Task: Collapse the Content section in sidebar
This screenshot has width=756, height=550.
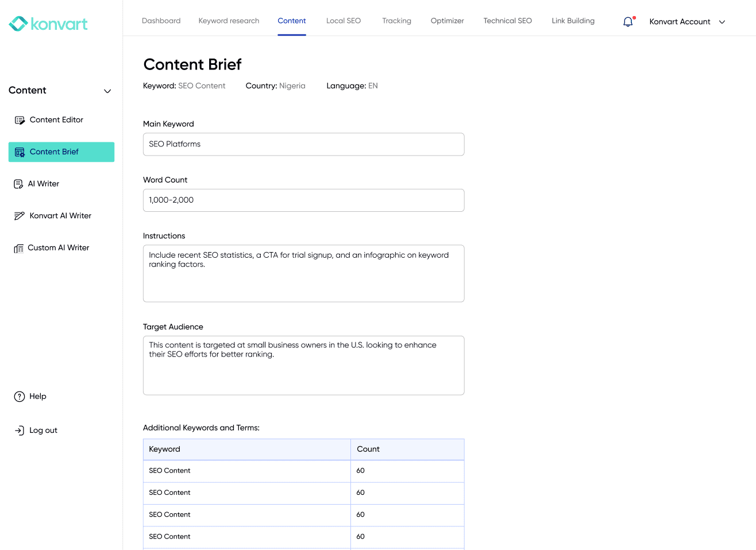Action: tap(107, 91)
